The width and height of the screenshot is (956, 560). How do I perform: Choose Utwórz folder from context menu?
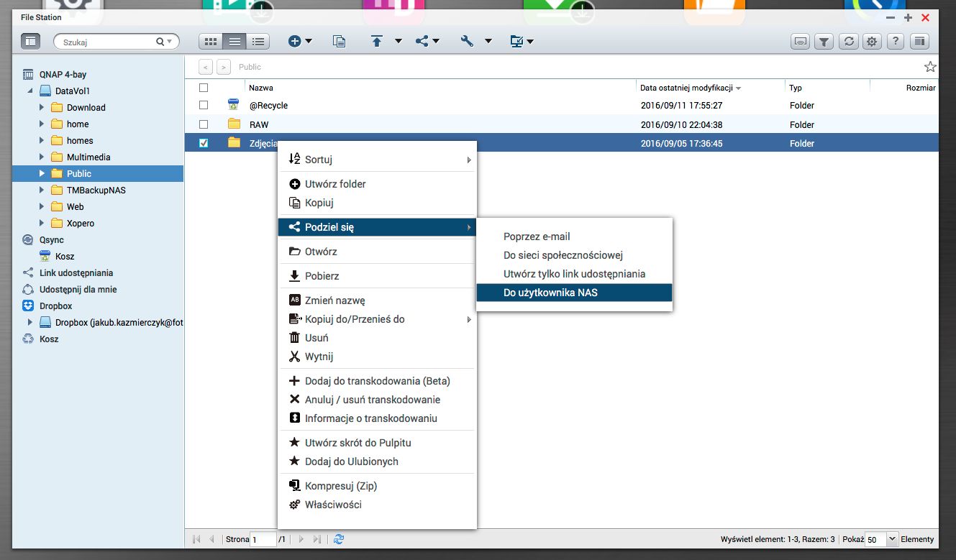(x=377, y=184)
